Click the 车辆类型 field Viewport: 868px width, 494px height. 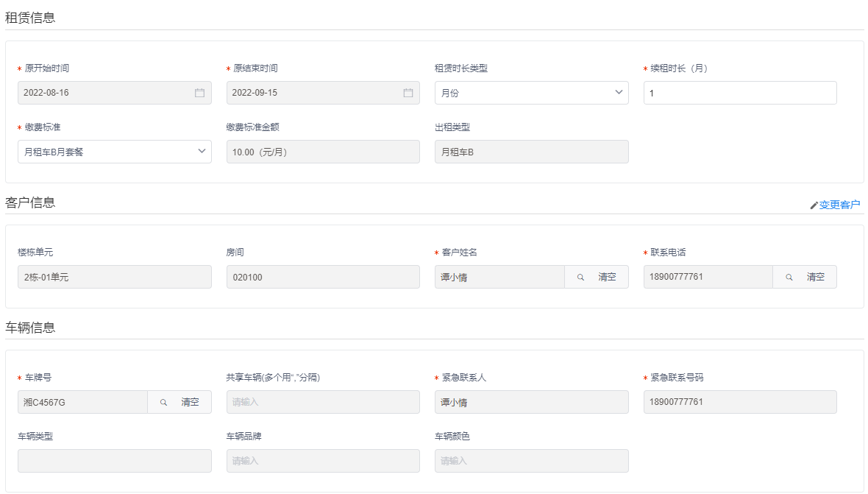pos(114,461)
